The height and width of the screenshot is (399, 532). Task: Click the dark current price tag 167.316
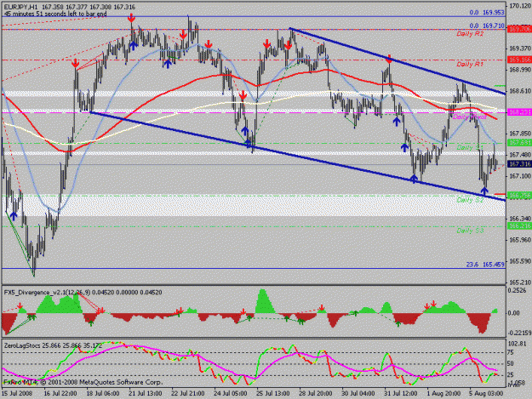pyautogui.click(x=519, y=164)
